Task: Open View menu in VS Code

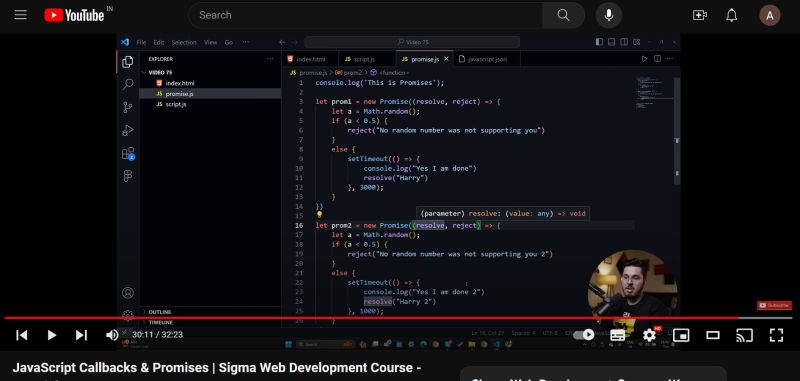Action: 211,42
